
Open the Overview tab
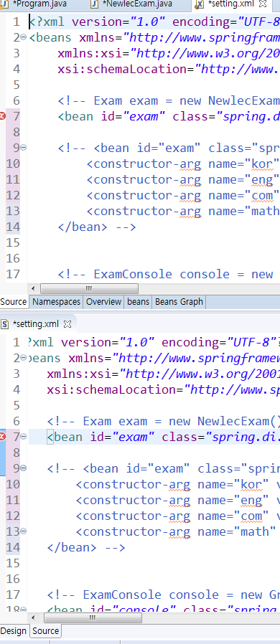103,302
